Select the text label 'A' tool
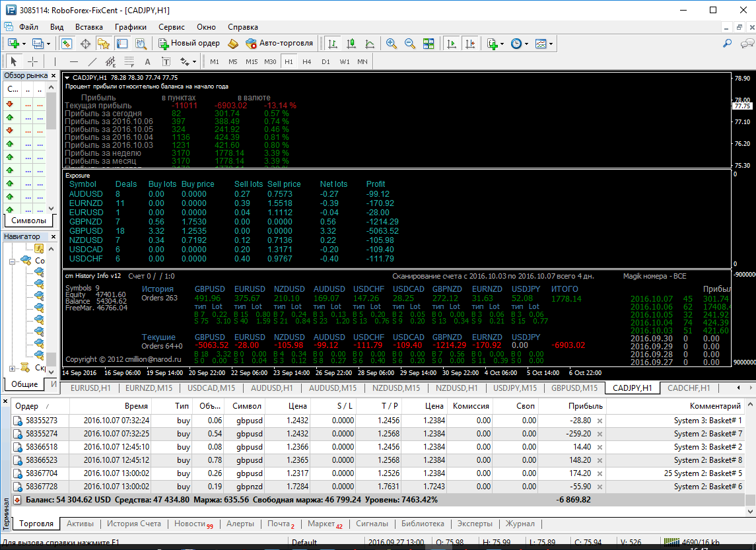Viewport: 756px width, 550px height. click(x=147, y=61)
